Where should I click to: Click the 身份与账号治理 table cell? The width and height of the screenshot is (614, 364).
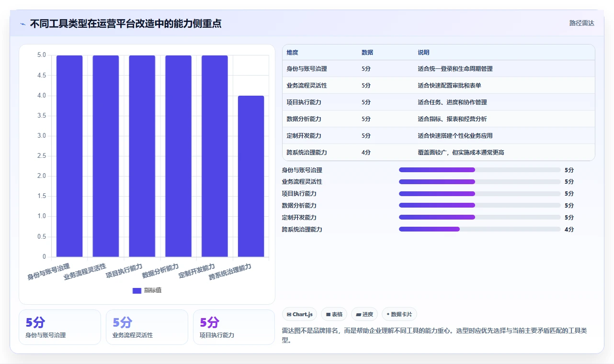coord(307,69)
